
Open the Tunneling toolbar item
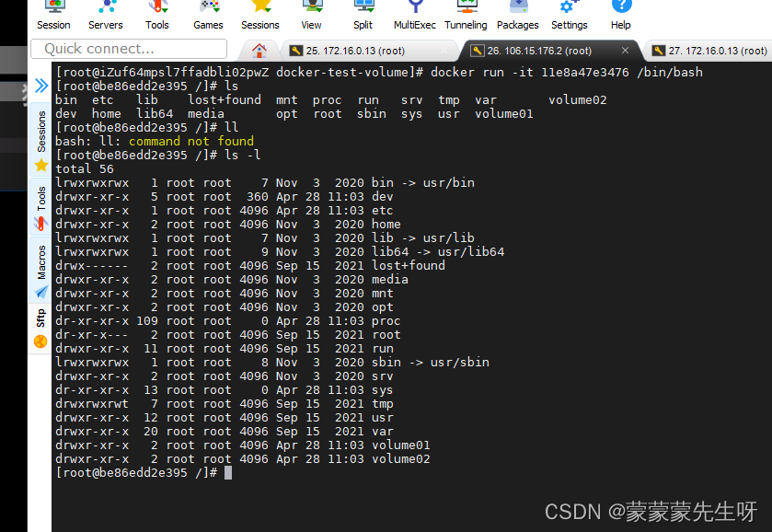coord(466,16)
